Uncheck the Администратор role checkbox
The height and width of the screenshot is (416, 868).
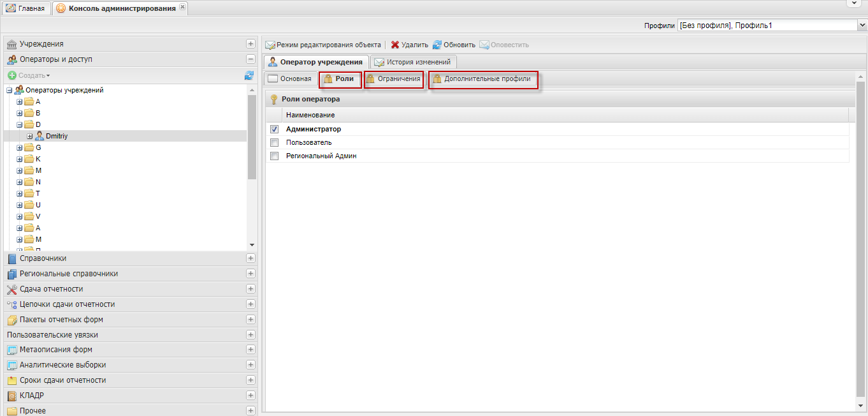[275, 130]
